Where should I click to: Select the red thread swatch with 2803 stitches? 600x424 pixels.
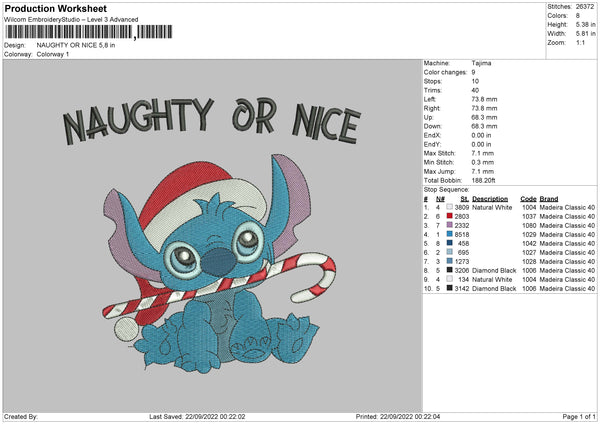pos(450,216)
